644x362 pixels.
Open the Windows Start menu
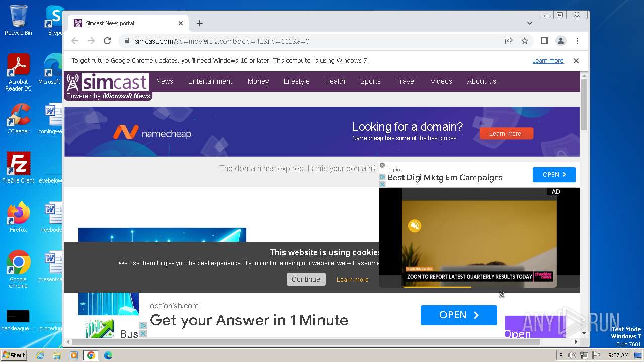coord(14,355)
